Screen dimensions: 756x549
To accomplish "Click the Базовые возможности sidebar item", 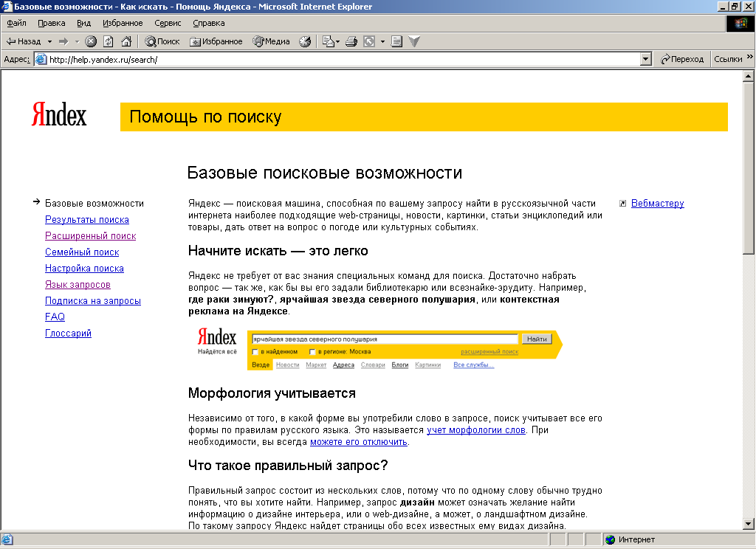I will [x=94, y=204].
